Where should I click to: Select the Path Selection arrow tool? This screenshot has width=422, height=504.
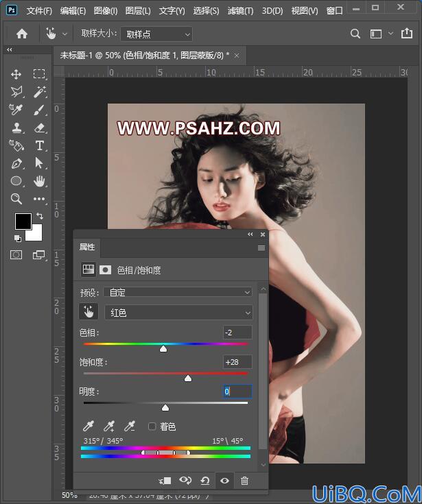point(39,163)
